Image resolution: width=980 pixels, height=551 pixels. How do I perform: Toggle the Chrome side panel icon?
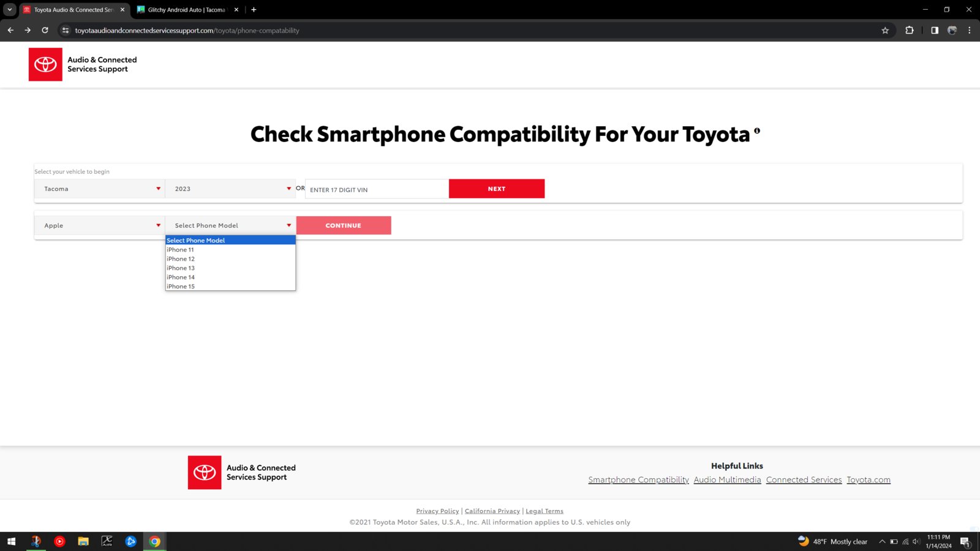pyautogui.click(x=935, y=30)
